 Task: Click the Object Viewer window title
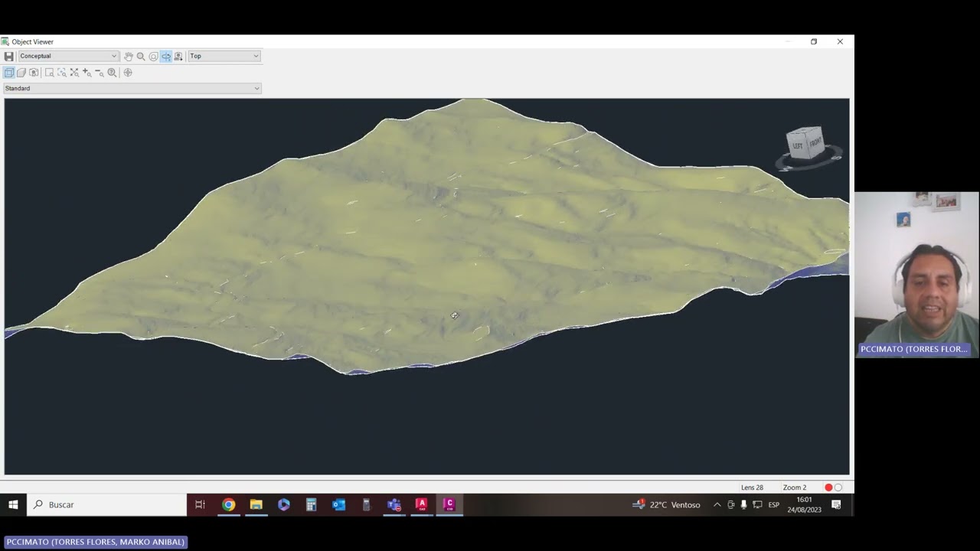pyautogui.click(x=32, y=42)
